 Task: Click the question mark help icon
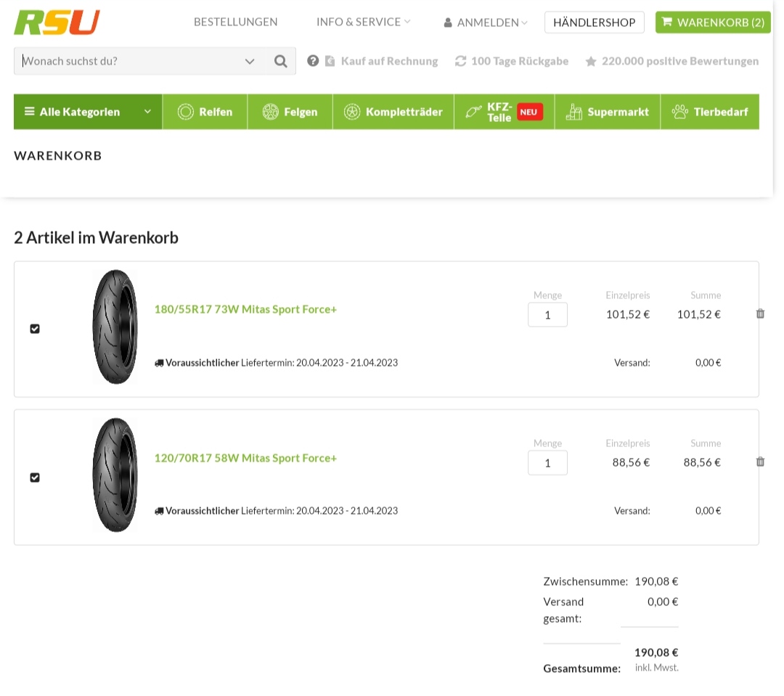click(x=313, y=61)
